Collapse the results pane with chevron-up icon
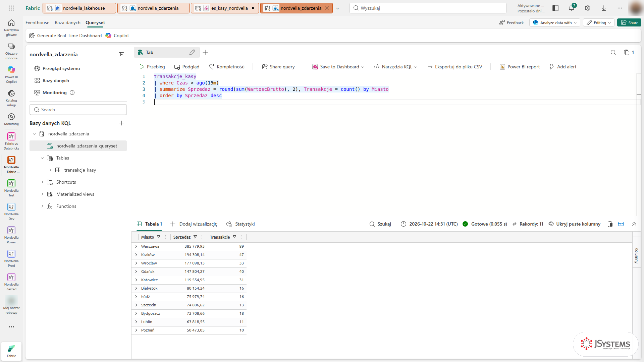 point(634,224)
